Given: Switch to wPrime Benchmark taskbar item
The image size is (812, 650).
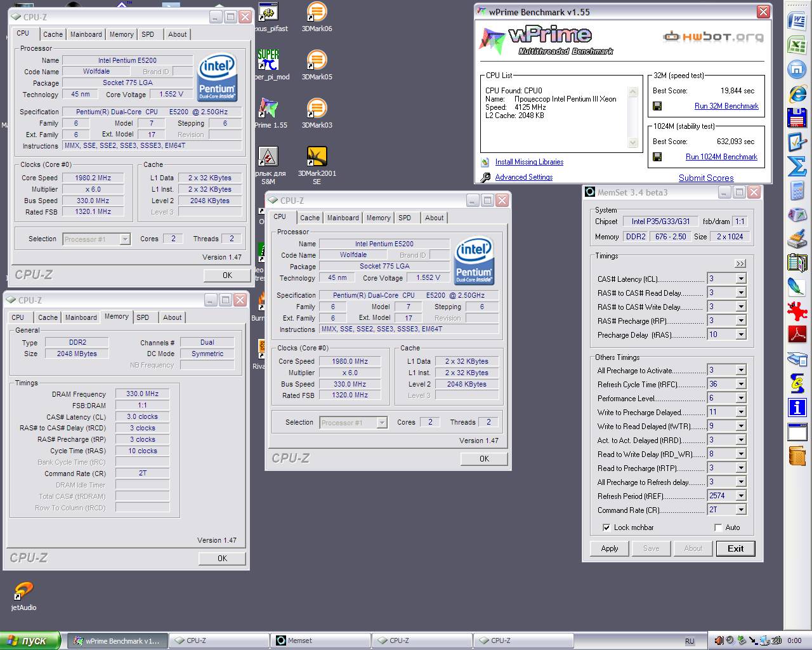Looking at the screenshot, I should point(117,640).
